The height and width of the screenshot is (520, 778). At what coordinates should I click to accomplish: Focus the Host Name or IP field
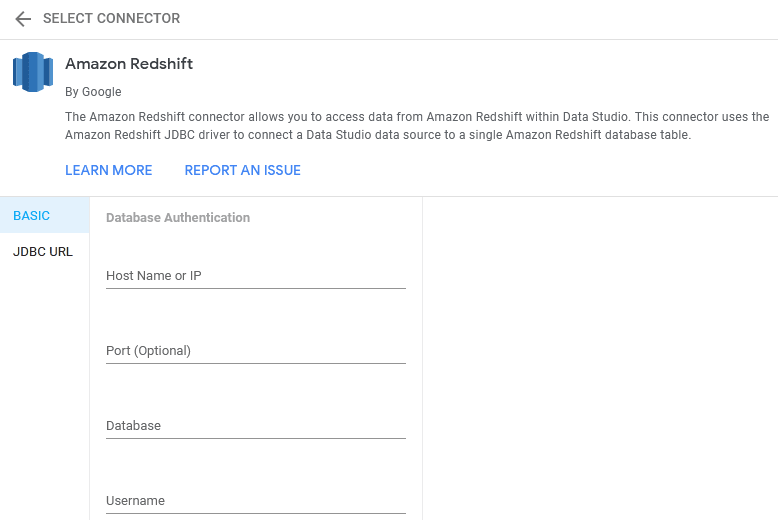[256, 276]
